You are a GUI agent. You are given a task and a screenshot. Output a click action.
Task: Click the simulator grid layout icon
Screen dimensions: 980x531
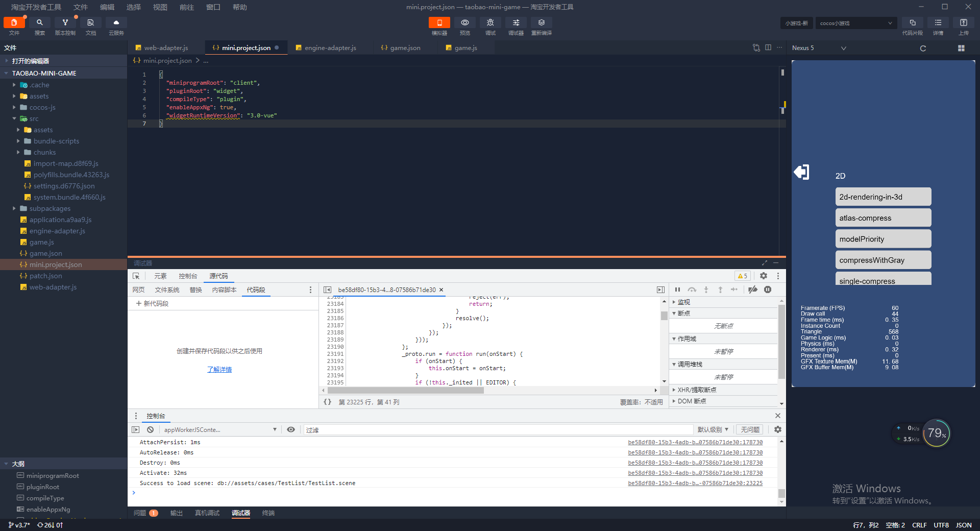[x=961, y=48]
